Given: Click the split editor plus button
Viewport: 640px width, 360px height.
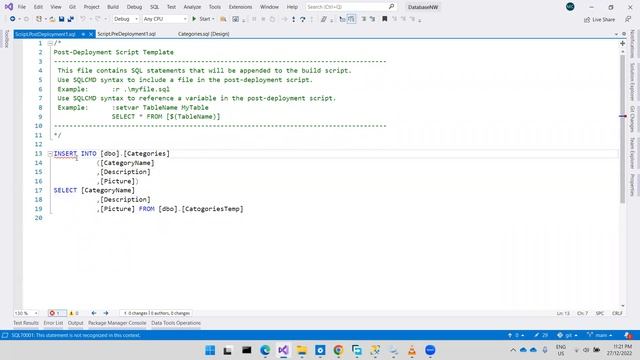Looking at the screenshot, I should [x=622, y=43].
